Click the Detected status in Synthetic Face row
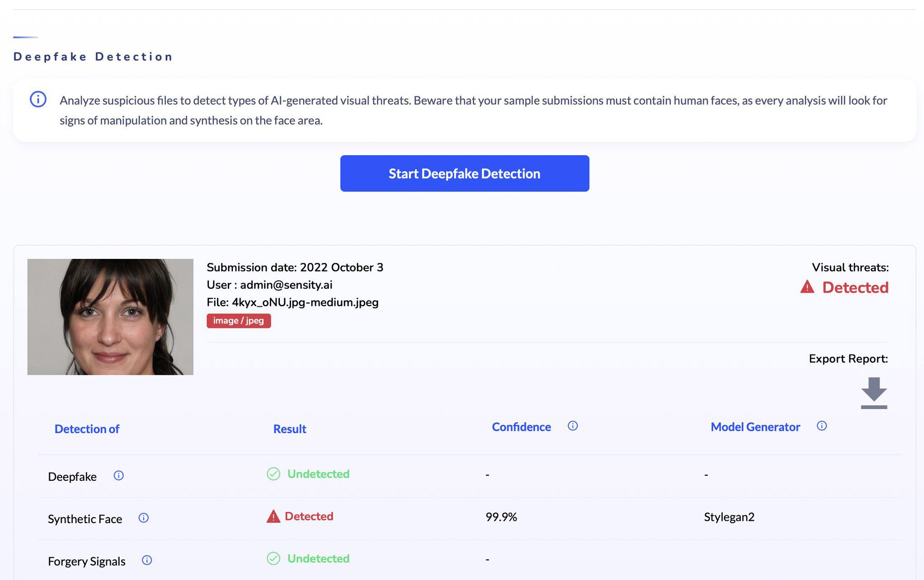Image resolution: width=924 pixels, height=580 pixels. [x=309, y=516]
